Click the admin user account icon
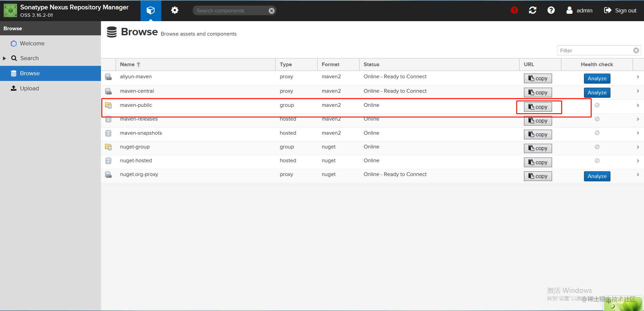 coord(569,10)
